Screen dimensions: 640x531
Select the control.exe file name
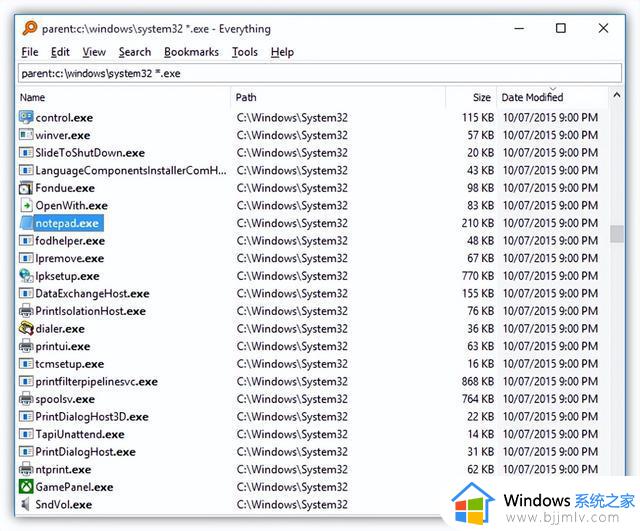pyautogui.click(x=64, y=118)
